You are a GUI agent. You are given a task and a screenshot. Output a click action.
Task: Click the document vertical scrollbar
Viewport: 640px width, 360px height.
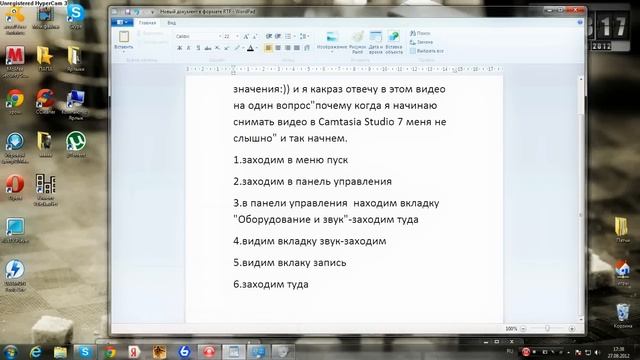581,198
